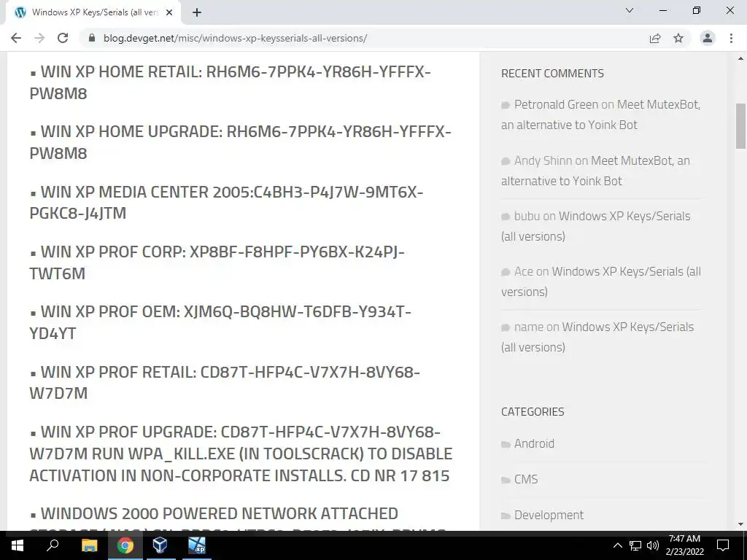Open the Android category
The height and width of the screenshot is (560, 747).
click(x=534, y=444)
